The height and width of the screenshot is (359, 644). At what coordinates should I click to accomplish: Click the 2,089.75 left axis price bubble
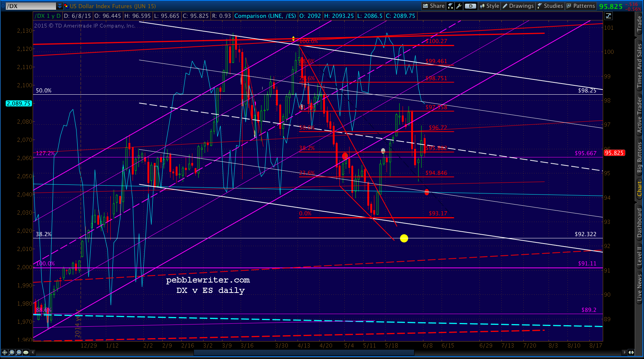[x=19, y=104]
